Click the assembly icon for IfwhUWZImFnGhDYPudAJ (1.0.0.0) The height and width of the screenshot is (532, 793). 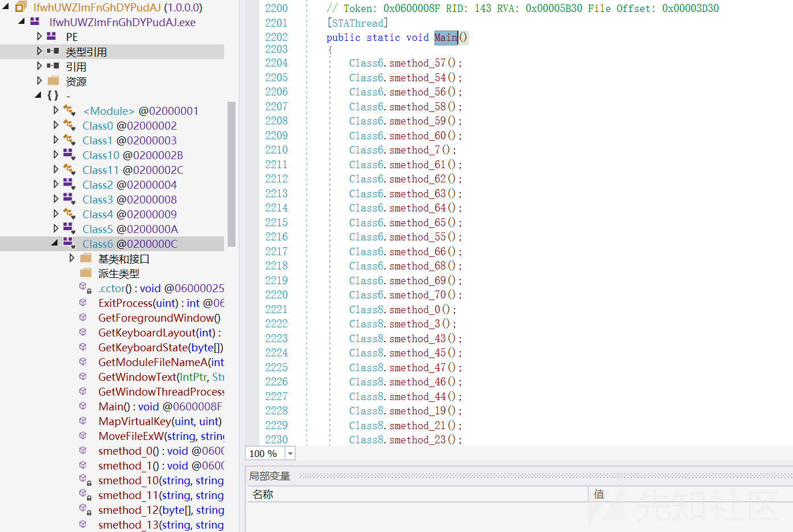pyautogui.click(x=20, y=7)
